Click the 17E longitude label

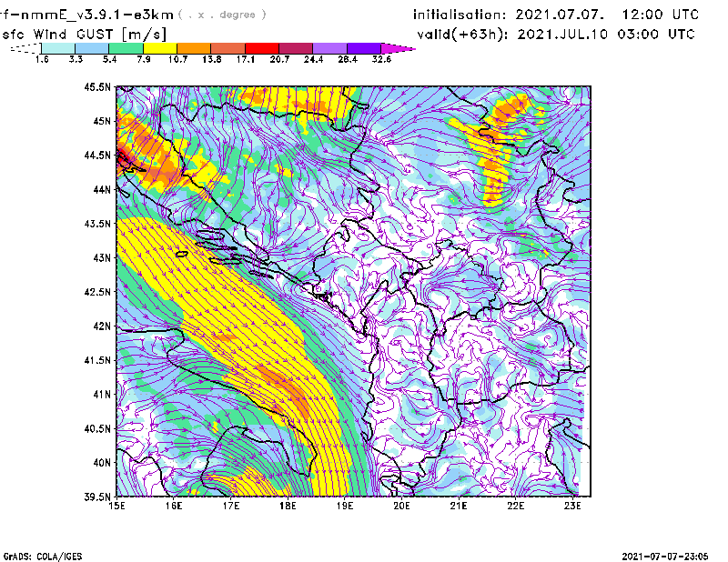pos(230,506)
